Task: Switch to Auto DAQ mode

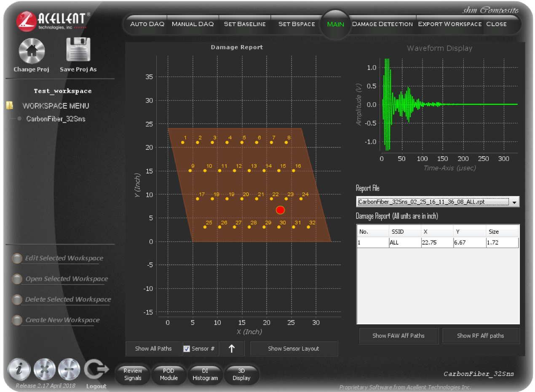Action: pos(147,24)
